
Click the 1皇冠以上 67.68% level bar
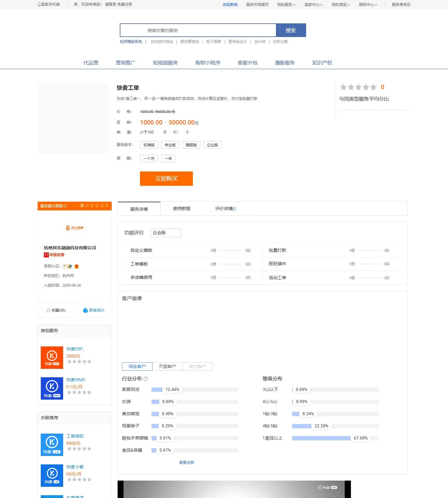335,438
